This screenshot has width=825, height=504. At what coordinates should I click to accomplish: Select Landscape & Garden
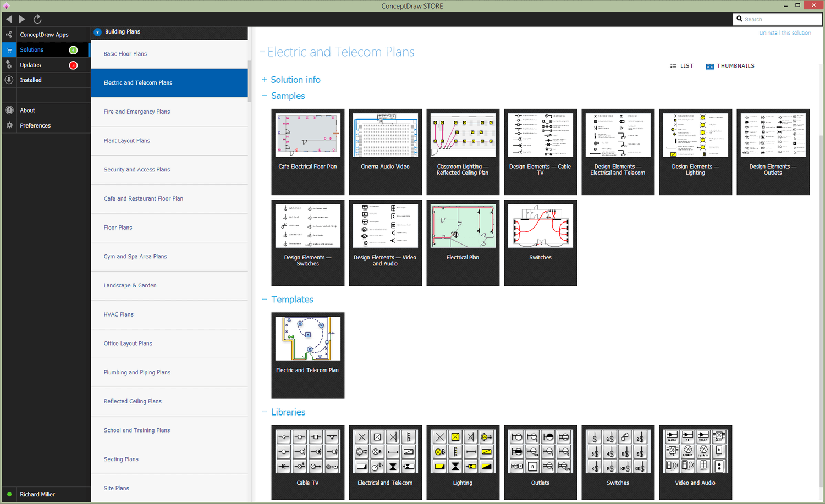(x=169, y=285)
